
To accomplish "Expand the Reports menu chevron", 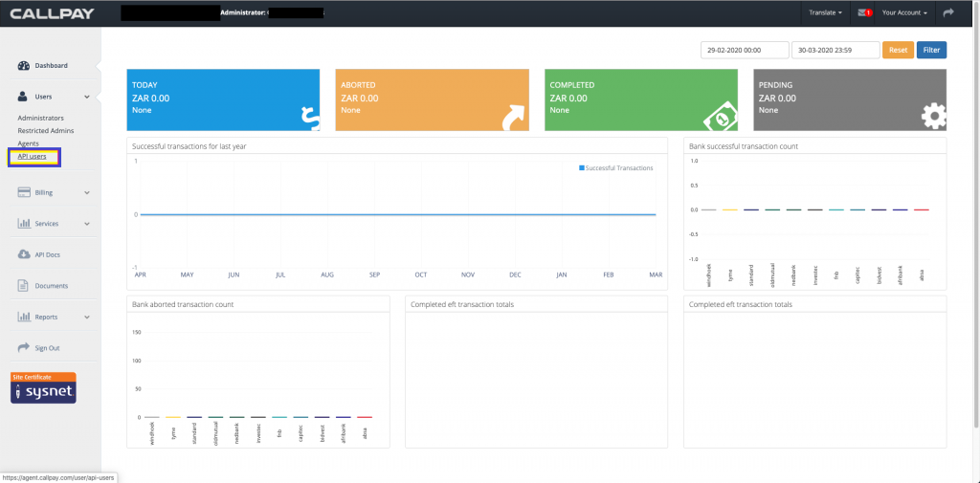I will pos(87,317).
